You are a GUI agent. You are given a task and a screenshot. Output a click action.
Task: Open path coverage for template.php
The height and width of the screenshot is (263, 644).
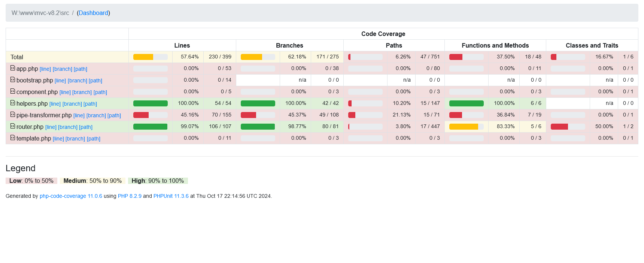(x=94, y=139)
